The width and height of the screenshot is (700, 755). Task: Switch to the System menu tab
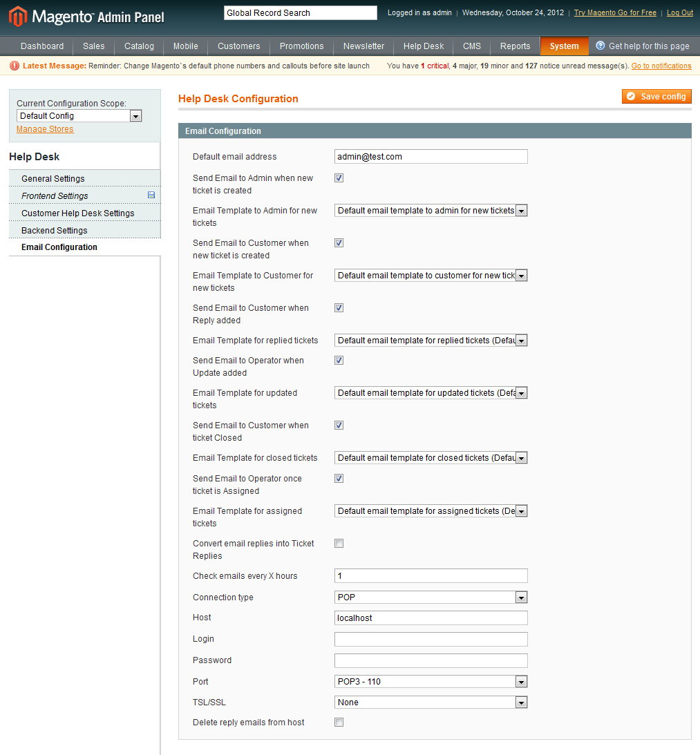pyautogui.click(x=564, y=46)
